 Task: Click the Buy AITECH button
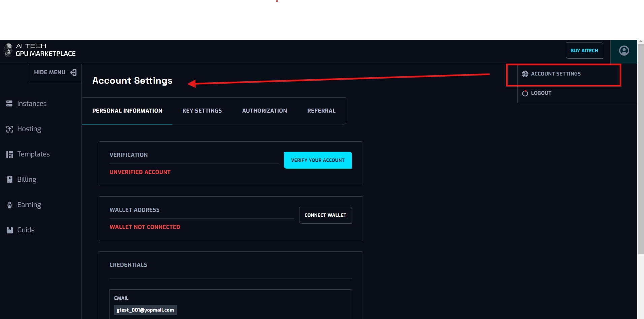point(584,51)
